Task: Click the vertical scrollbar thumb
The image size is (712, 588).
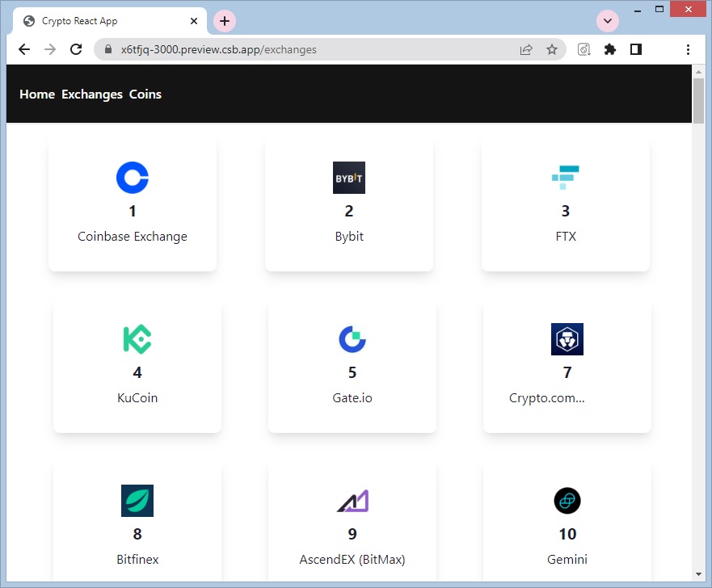Action: tap(698, 100)
